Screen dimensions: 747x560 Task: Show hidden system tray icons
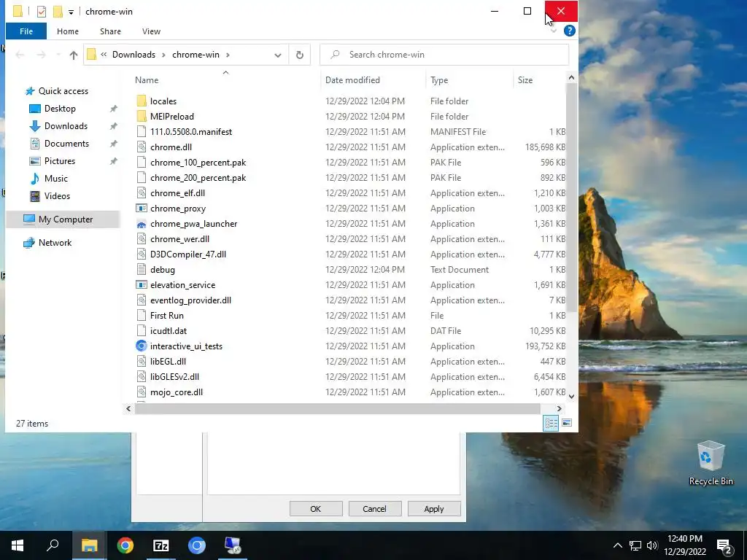[x=617, y=545]
